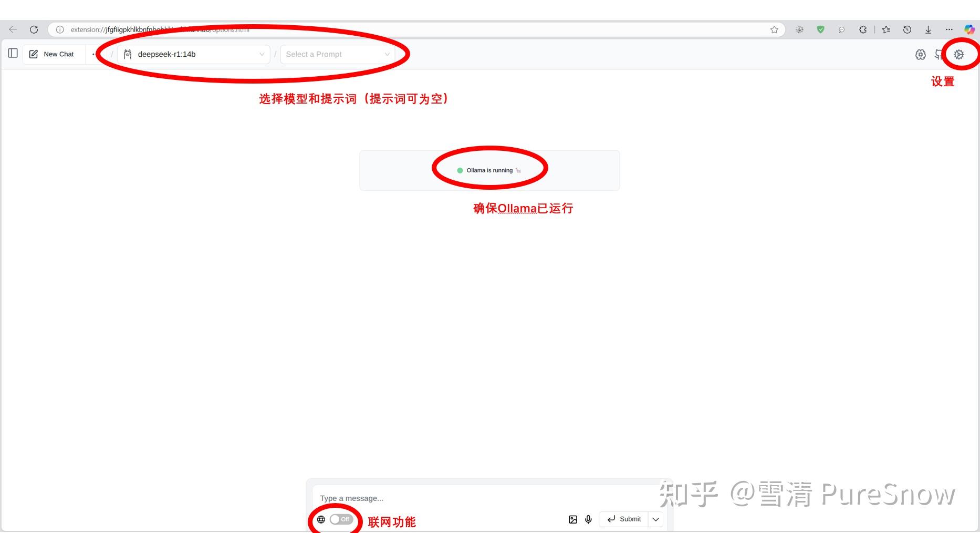Focus the Type a message field
This screenshot has width=980, height=533.
488,498
